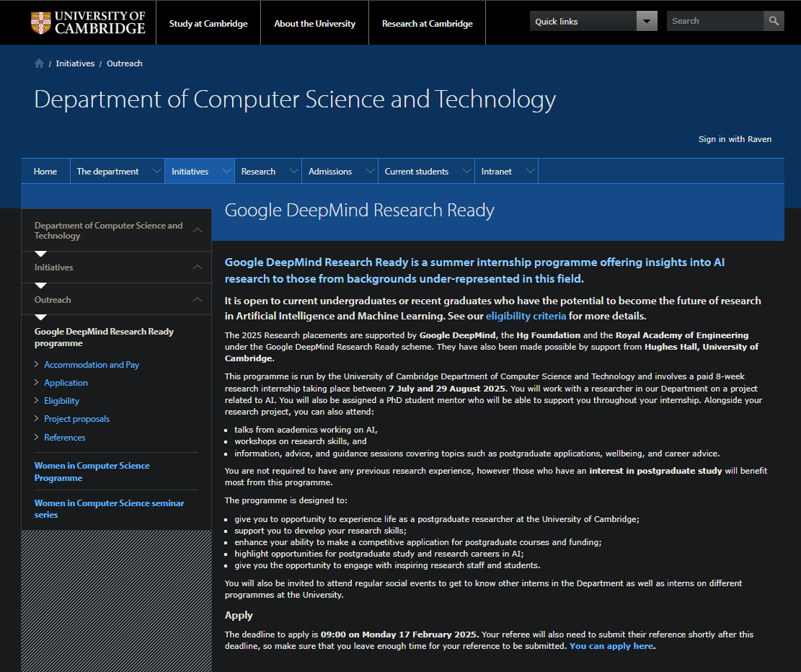Screen dimensions: 801x672
Task: Click the You can apply here link
Action: [611, 646]
